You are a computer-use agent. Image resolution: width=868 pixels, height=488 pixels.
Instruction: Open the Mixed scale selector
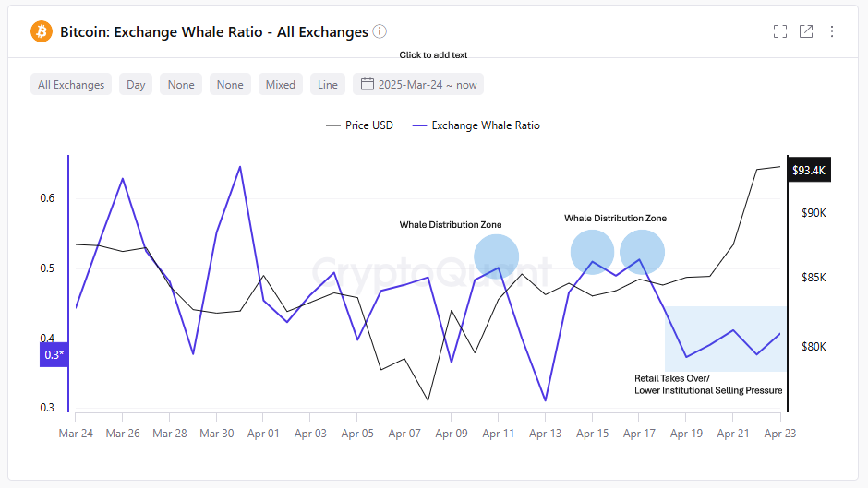tap(280, 84)
